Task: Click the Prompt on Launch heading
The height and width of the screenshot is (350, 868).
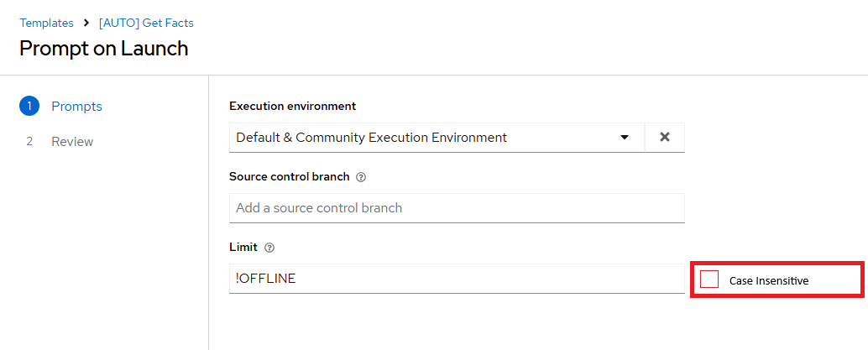Action: [x=104, y=48]
